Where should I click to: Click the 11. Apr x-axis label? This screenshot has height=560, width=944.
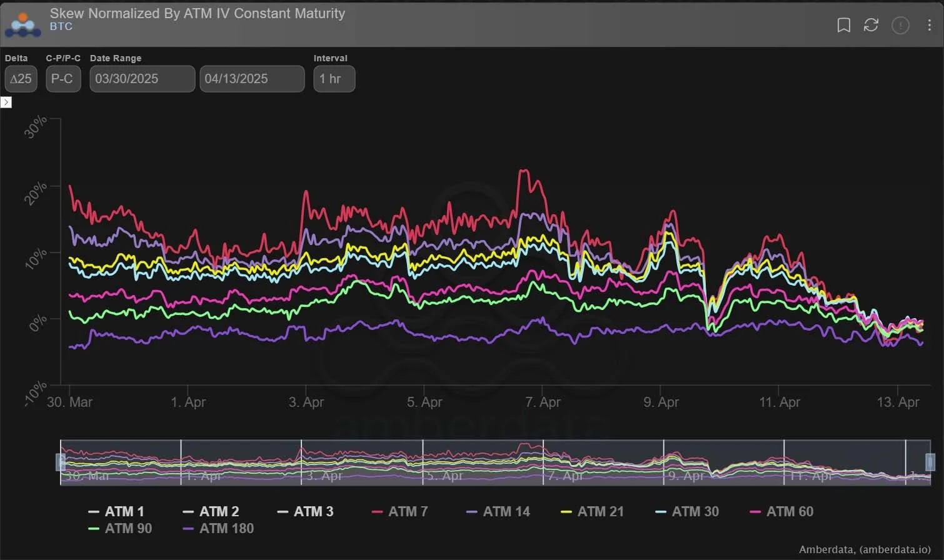tap(780, 402)
